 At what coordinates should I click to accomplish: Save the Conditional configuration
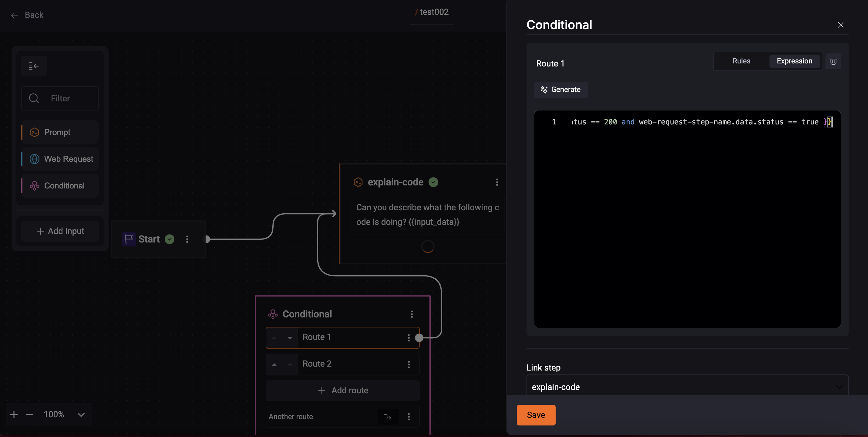pos(536,415)
